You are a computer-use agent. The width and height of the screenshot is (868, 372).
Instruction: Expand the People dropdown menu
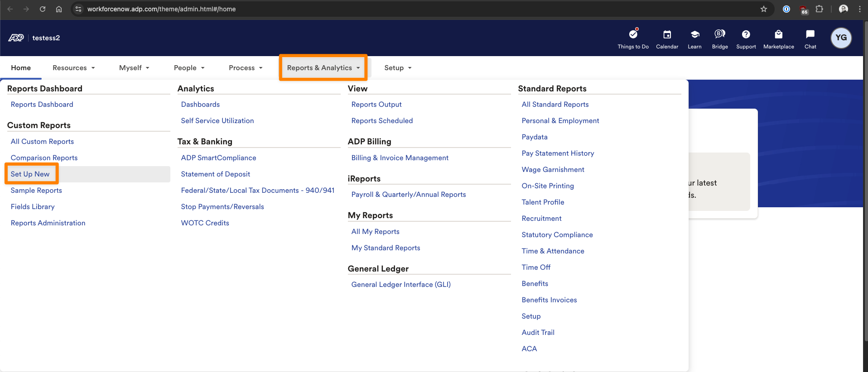[189, 68]
